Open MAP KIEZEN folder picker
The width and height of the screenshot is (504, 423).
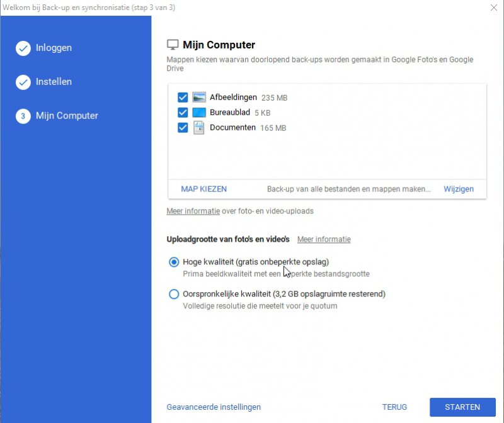click(x=203, y=189)
